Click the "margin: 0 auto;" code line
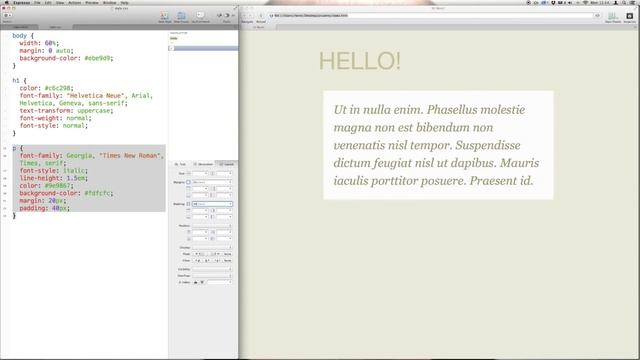The height and width of the screenshot is (360, 640). tap(46, 51)
